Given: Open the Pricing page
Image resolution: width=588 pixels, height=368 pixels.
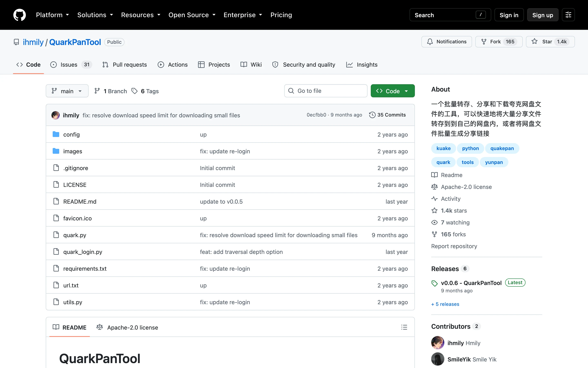Looking at the screenshot, I should tap(281, 15).
